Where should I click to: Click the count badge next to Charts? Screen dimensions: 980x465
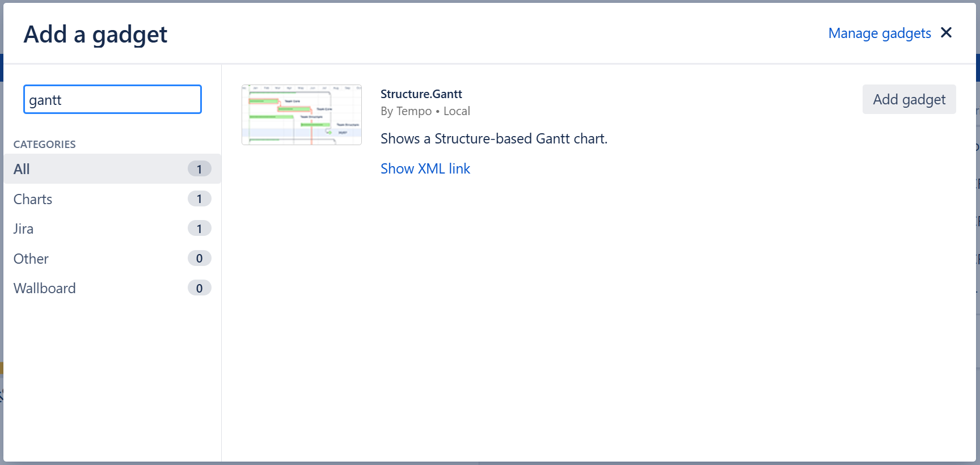[199, 198]
